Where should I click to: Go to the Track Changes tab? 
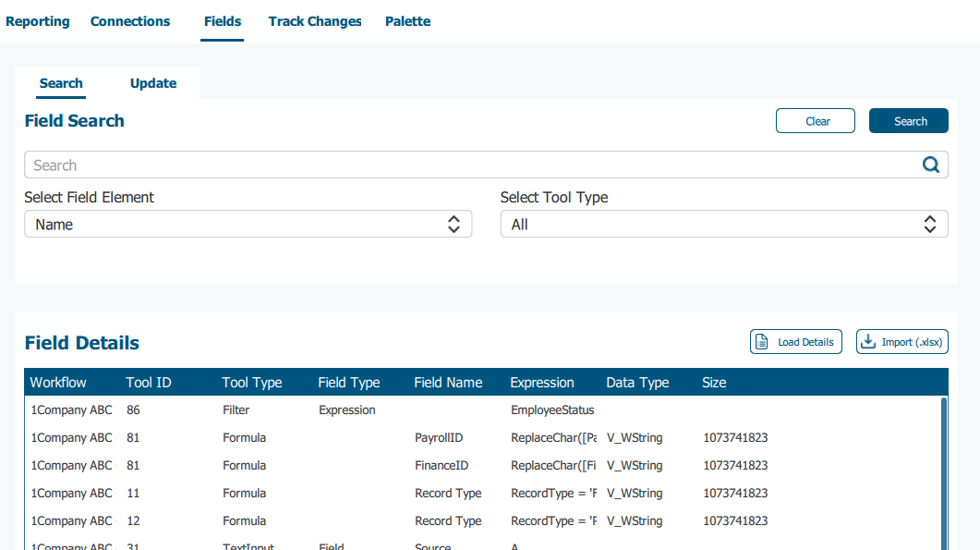(x=315, y=21)
